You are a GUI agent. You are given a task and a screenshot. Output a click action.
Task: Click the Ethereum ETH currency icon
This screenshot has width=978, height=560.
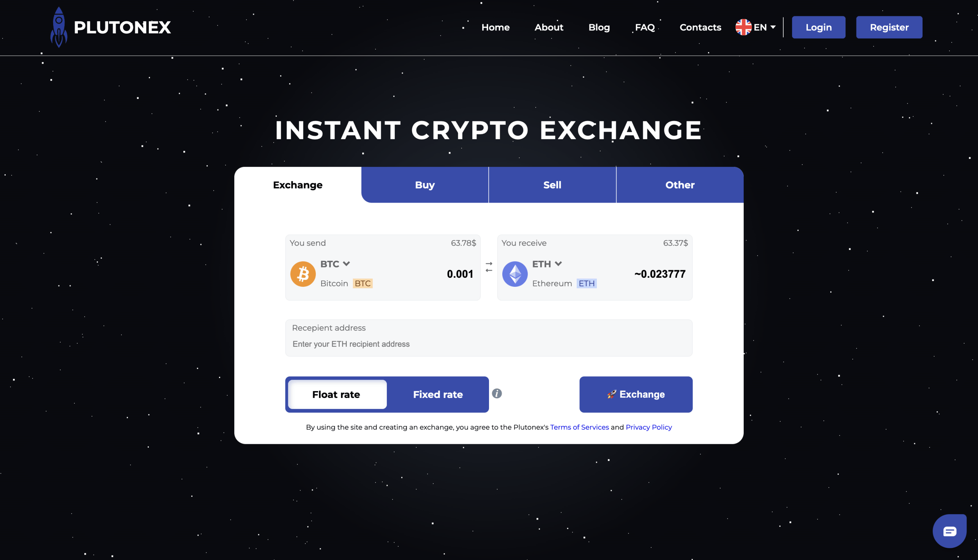(x=515, y=273)
